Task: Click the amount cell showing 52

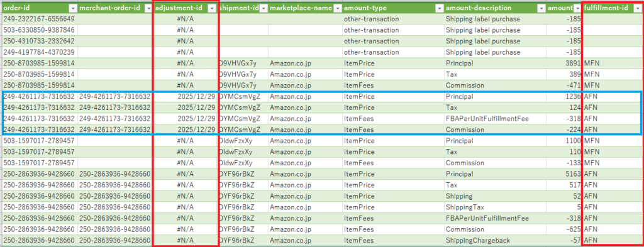Action: (x=564, y=195)
